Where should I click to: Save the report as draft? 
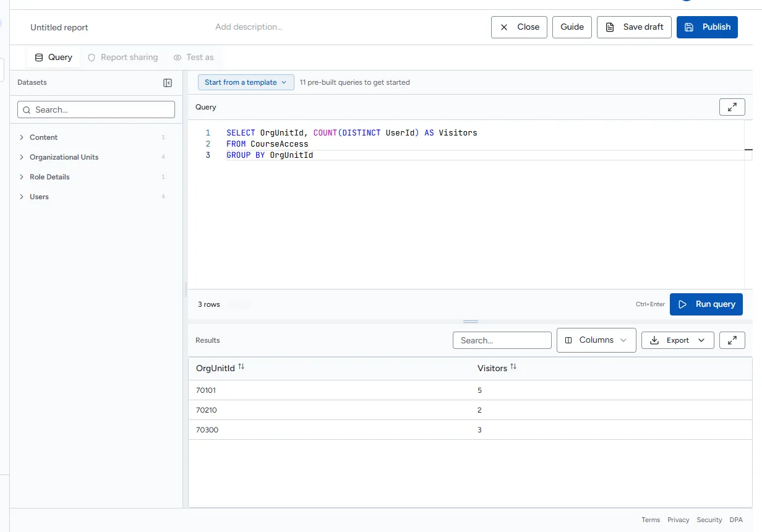pyautogui.click(x=634, y=27)
